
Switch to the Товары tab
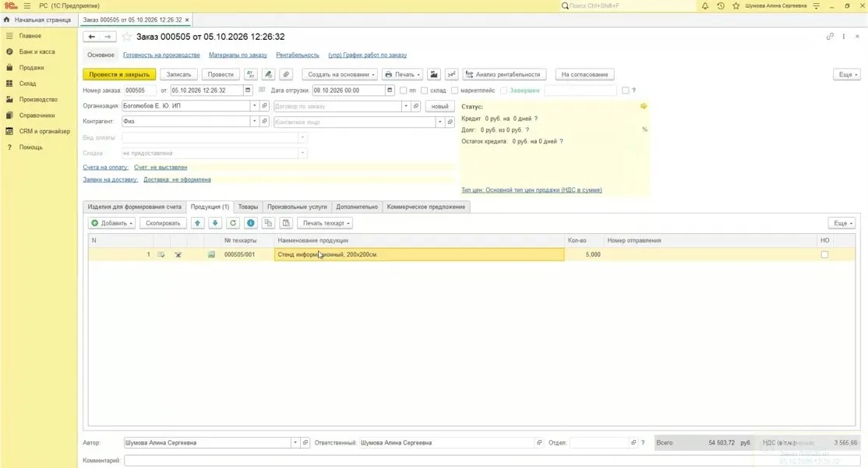[248, 207]
